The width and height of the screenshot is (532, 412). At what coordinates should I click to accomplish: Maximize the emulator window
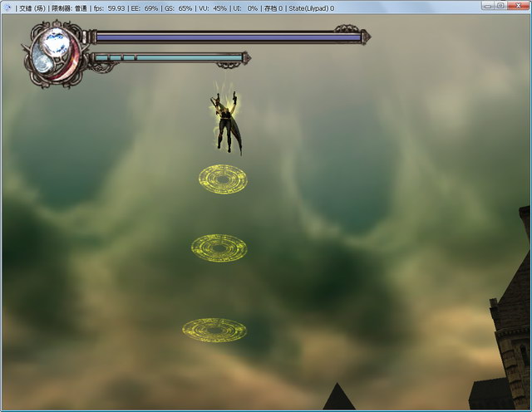(x=500, y=6)
